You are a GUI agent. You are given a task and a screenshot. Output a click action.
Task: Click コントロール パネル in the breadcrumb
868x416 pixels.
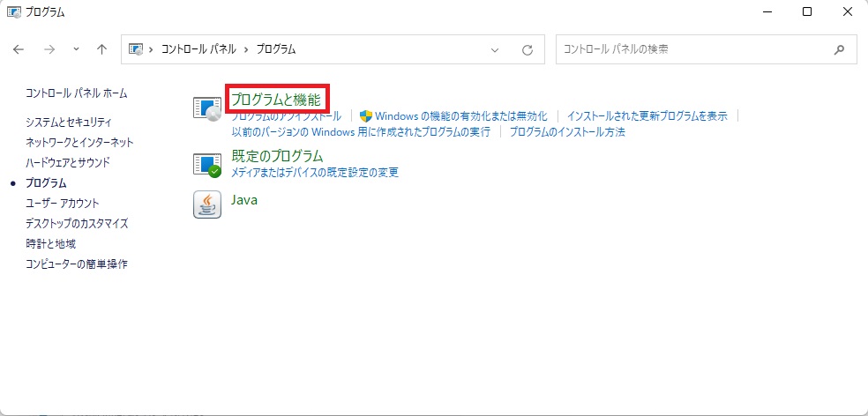click(x=197, y=49)
